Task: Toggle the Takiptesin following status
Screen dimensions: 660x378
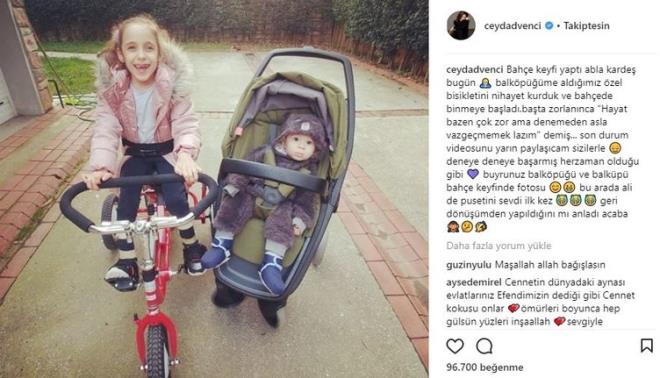Action: [x=586, y=26]
